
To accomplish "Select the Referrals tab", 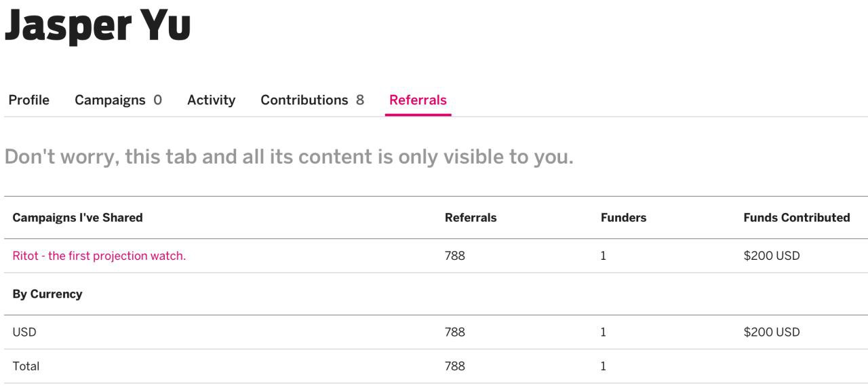I will click(x=418, y=100).
